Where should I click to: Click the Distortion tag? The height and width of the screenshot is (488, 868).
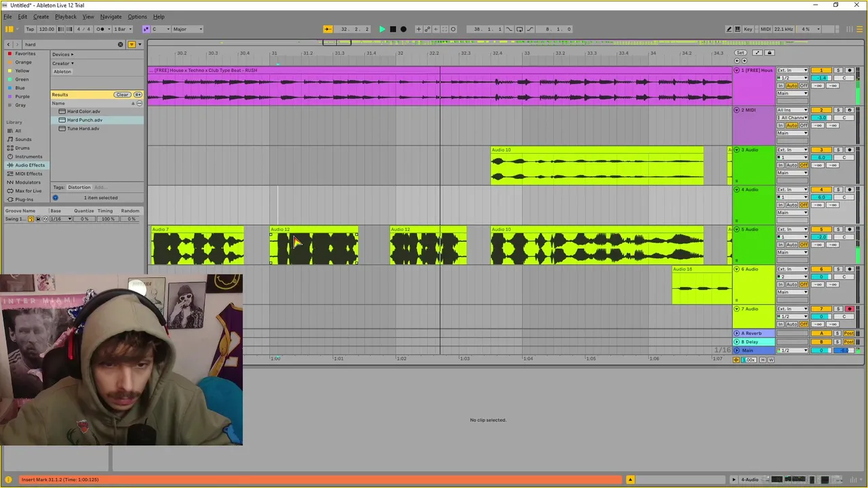[x=79, y=188]
